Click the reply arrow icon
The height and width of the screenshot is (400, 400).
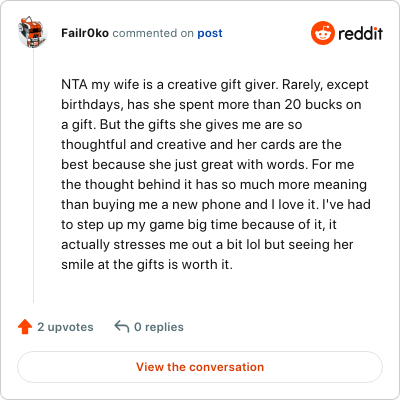click(122, 327)
